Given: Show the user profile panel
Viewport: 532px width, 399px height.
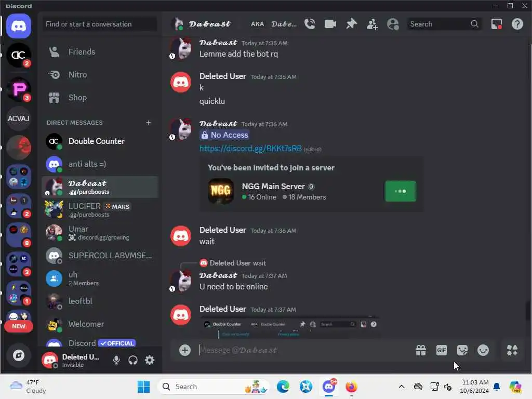Looking at the screenshot, I should pyautogui.click(x=393, y=24).
